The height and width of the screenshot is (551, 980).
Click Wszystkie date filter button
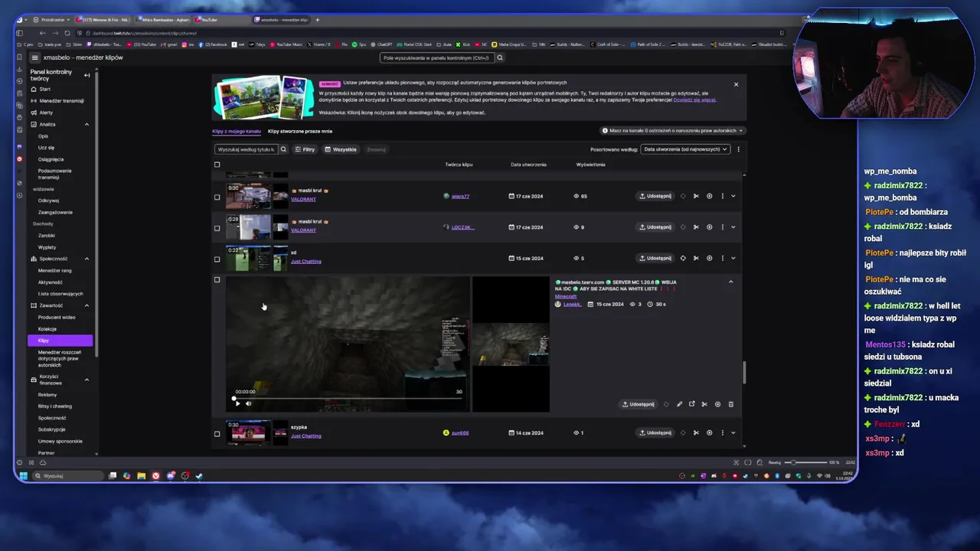click(x=341, y=149)
